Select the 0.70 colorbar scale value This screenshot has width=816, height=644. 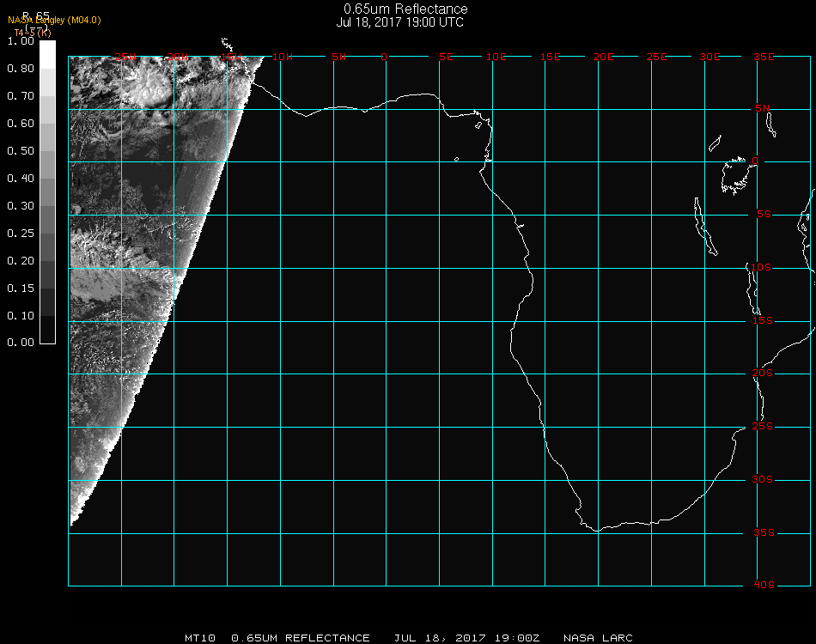(x=21, y=96)
